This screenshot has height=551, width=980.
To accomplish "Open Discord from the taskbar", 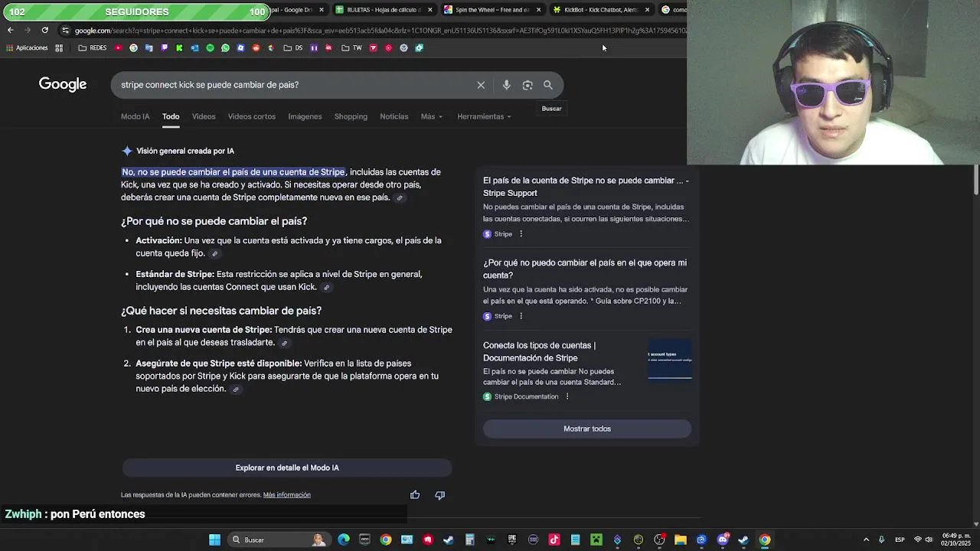I will [x=723, y=540].
